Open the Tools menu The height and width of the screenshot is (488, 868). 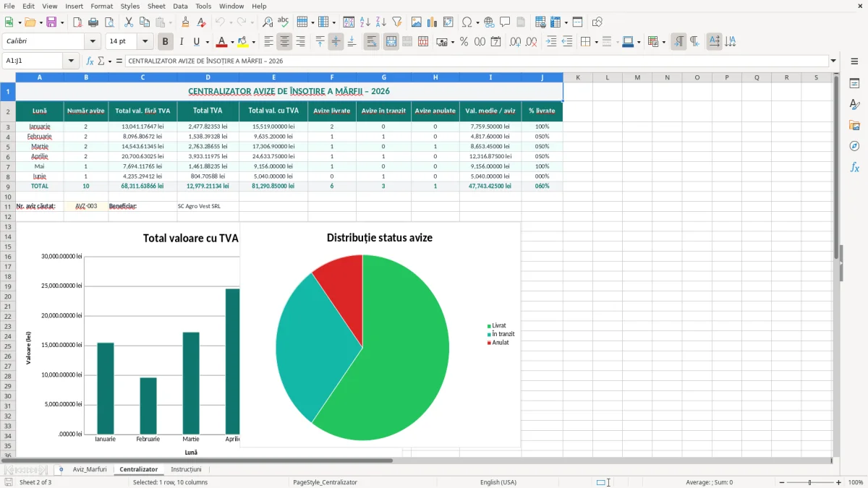point(203,6)
